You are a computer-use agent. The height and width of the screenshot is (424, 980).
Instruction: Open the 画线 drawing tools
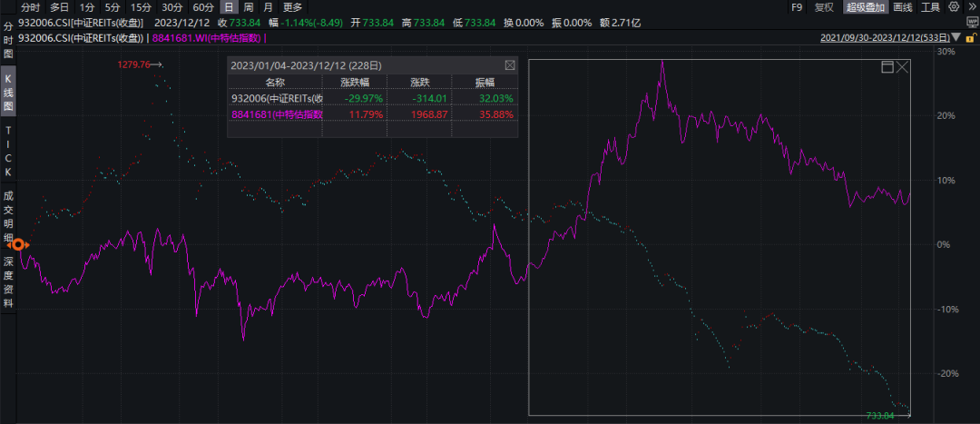(903, 7)
